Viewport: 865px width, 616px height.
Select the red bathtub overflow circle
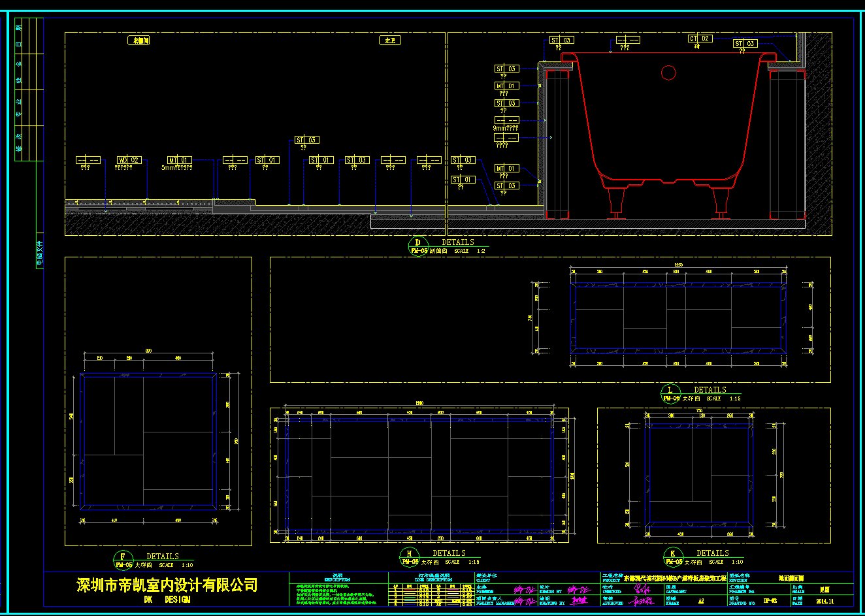[x=668, y=73]
